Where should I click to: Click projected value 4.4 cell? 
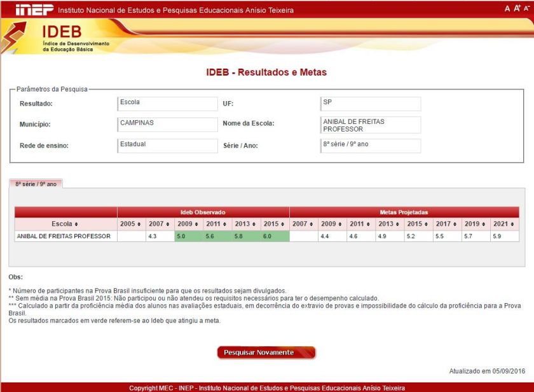click(x=332, y=236)
